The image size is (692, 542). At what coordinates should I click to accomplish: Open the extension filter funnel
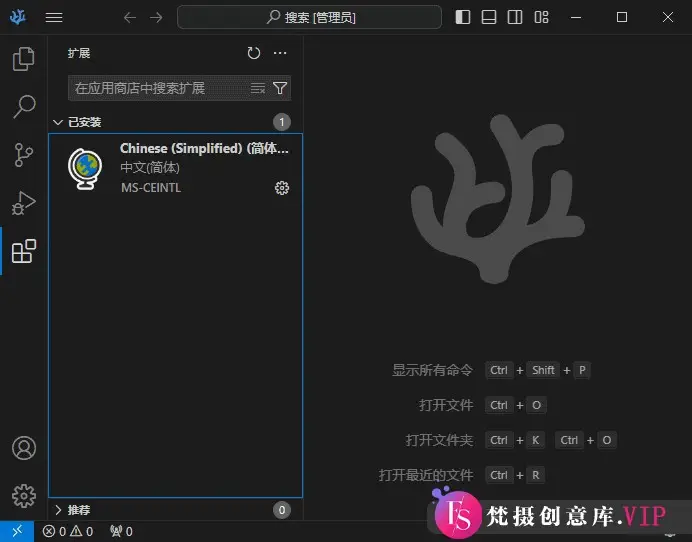tap(280, 88)
